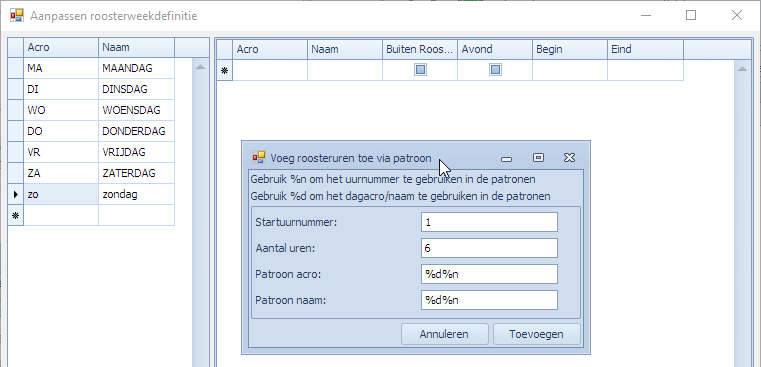Screen dimensions: 761x367
Task: Click scroll-up arrow of days list
Action: pos(200,67)
